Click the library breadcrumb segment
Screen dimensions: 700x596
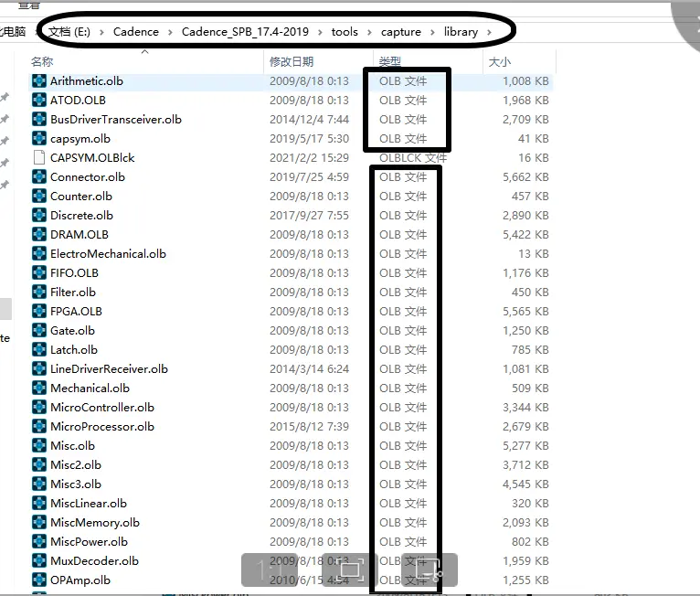pyautogui.click(x=461, y=32)
